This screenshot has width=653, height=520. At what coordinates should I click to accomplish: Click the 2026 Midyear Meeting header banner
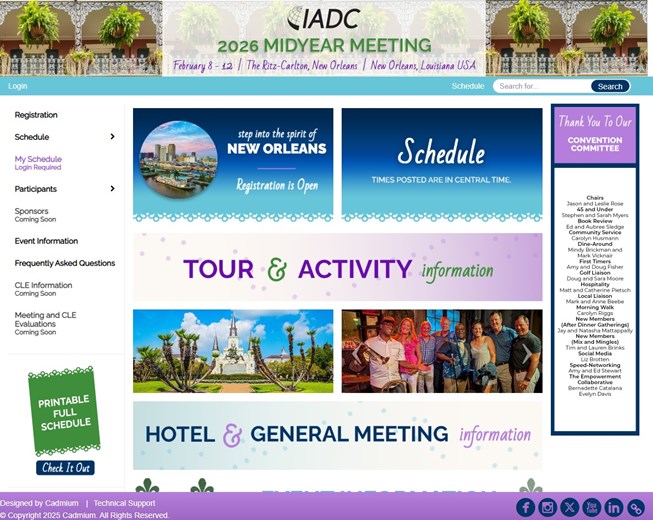pyautogui.click(x=324, y=38)
